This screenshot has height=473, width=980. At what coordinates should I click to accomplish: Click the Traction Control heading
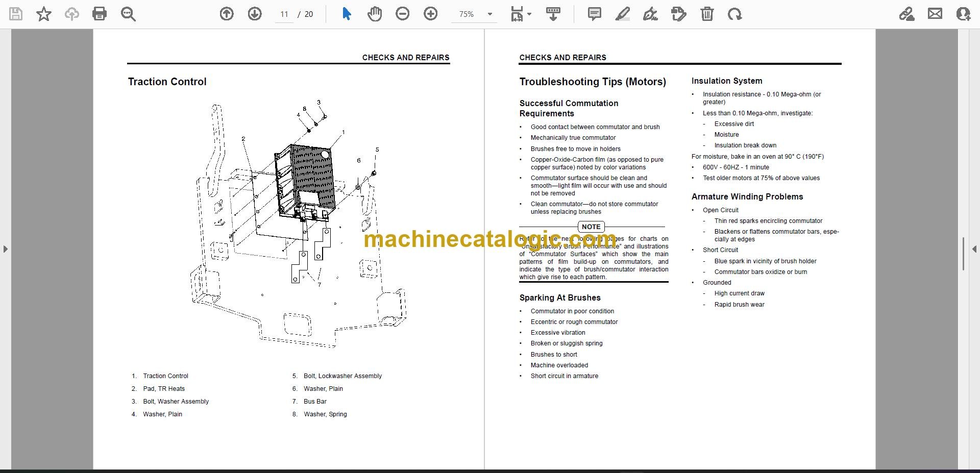pyautogui.click(x=167, y=82)
